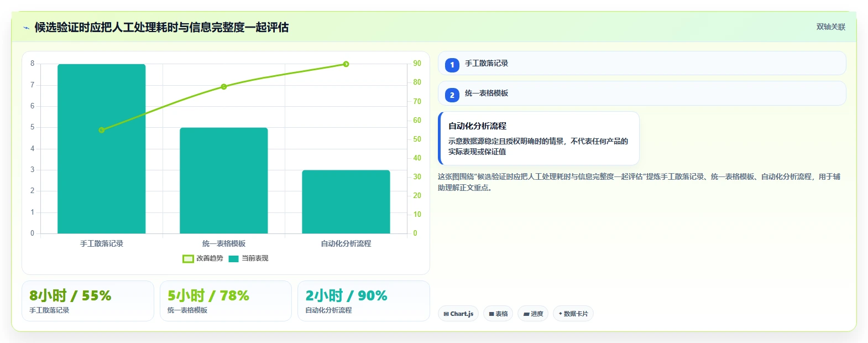Screen dimensions: 868x343
Task: Click the Chart.js tag chip
Action: (x=458, y=314)
